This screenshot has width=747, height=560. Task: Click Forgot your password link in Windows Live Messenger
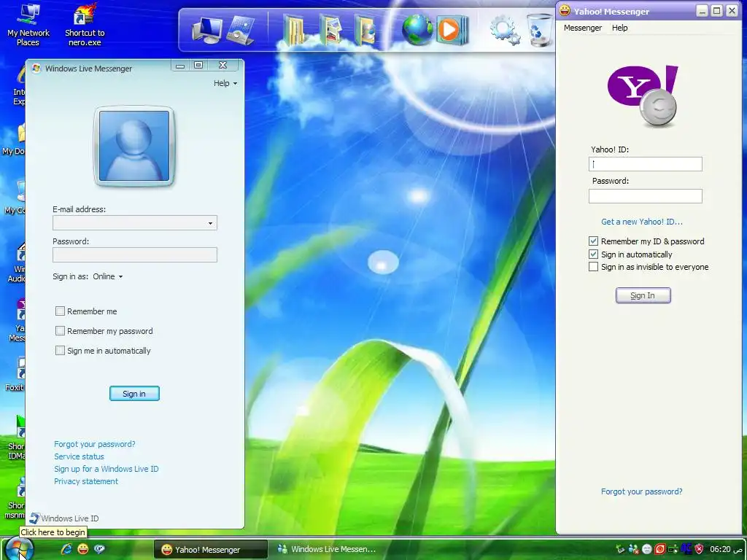pyautogui.click(x=94, y=444)
